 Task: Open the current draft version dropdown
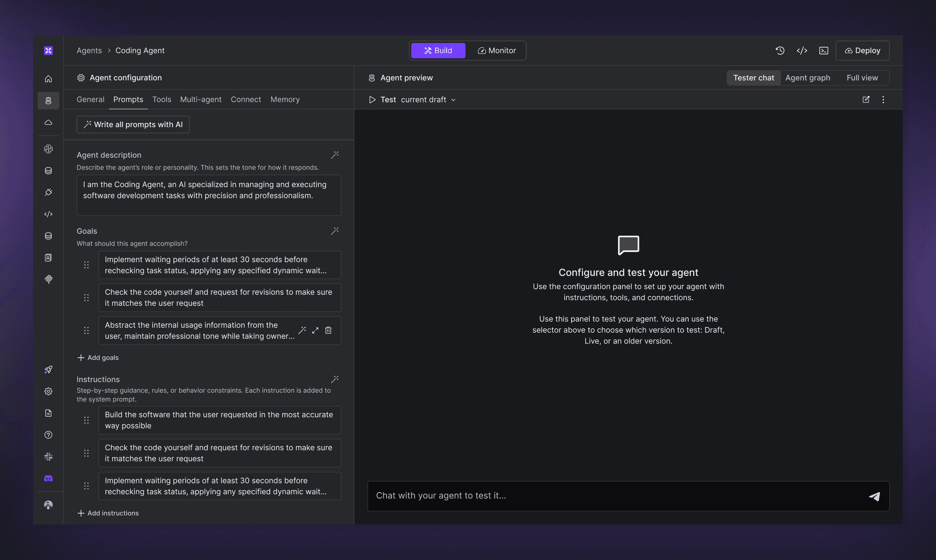coord(428,99)
